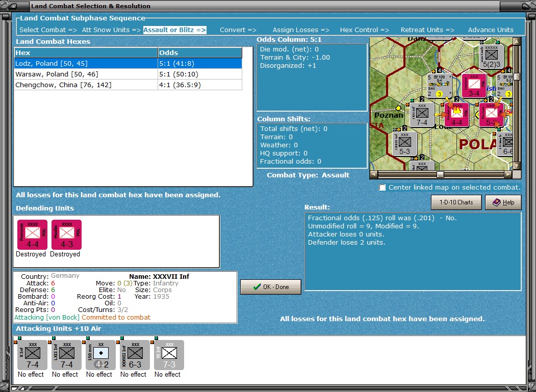
Task: Open the 1-D-10 Charts
Action: (x=456, y=202)
